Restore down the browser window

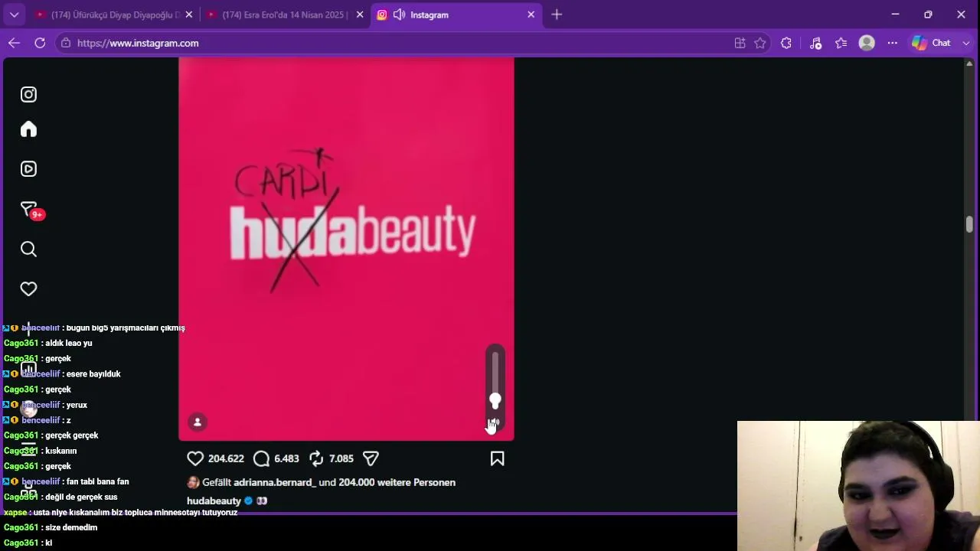(x=928, y=15)
